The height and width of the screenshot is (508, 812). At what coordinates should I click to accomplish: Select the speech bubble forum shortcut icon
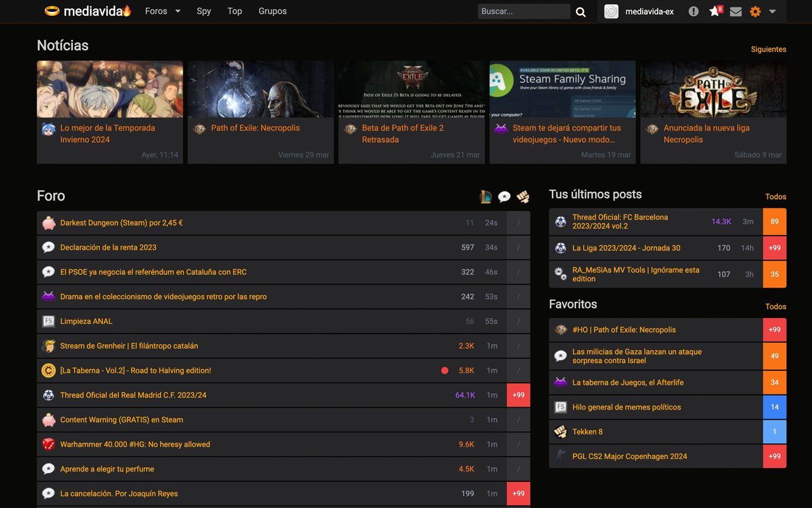[504, 197]
